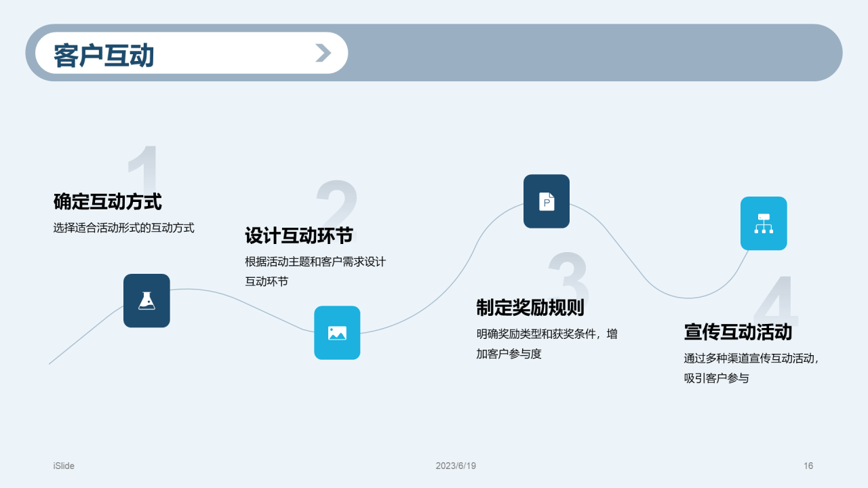Image resolution: width=868 pixels, height=488 pixels.
Task: Click the dark blue flask icon
Action: click(146, 300)
